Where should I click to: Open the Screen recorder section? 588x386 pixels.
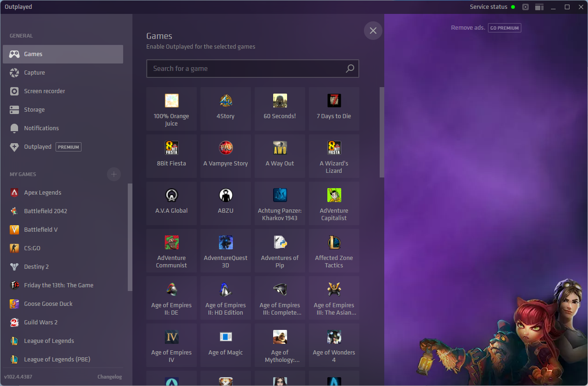(x=63, y=91)
